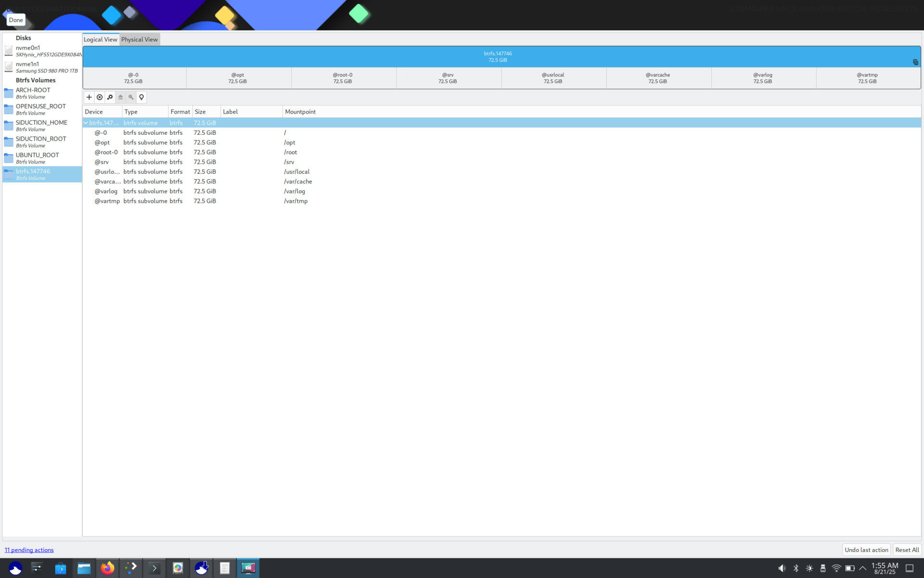Screen dimensions: 924x578
Task: Click Undo last action button
Action: [866, 550]
